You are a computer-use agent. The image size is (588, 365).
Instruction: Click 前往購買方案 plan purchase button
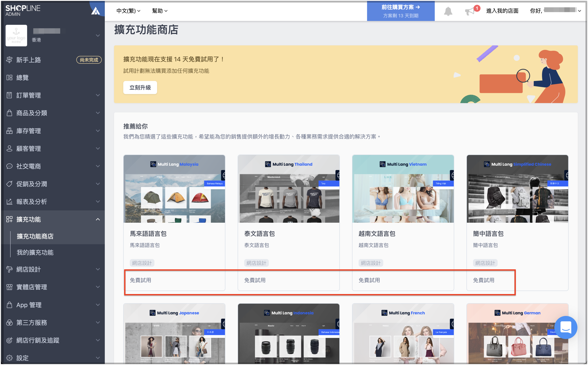pyautogui.click(x=401, y=11)
